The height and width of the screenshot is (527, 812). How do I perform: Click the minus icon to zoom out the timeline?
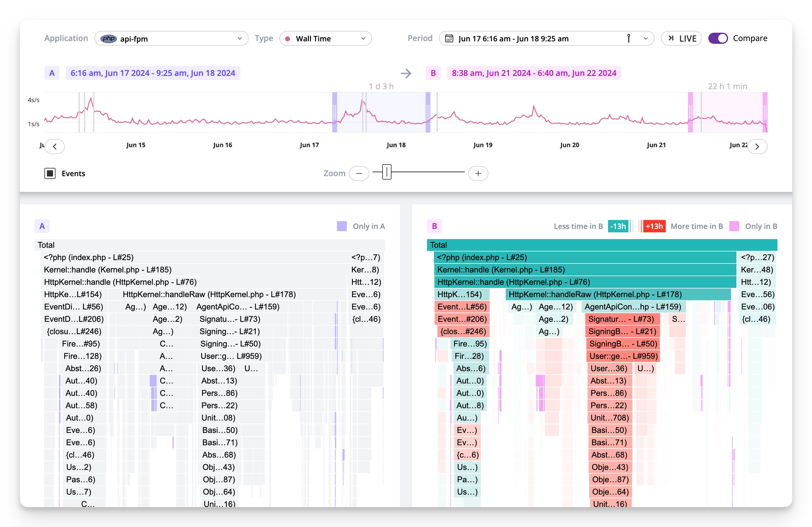(359, 173)
